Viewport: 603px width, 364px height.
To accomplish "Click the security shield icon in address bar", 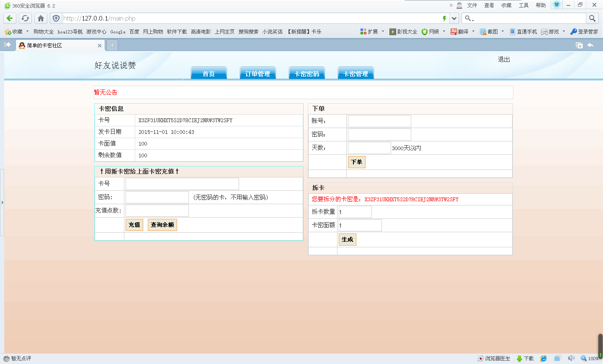I will [x=56, y=18].
